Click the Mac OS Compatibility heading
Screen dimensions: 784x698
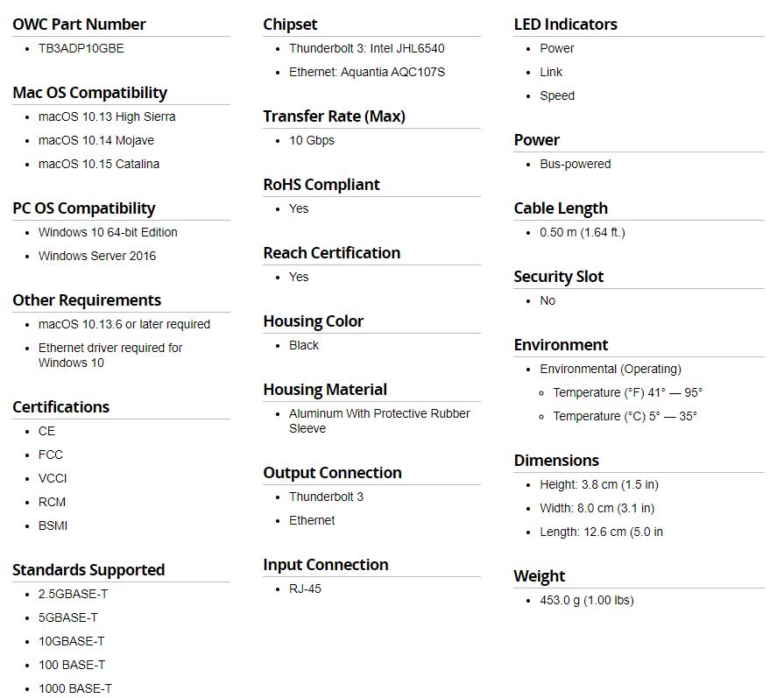pyautogui.click(x=89, y=93)
